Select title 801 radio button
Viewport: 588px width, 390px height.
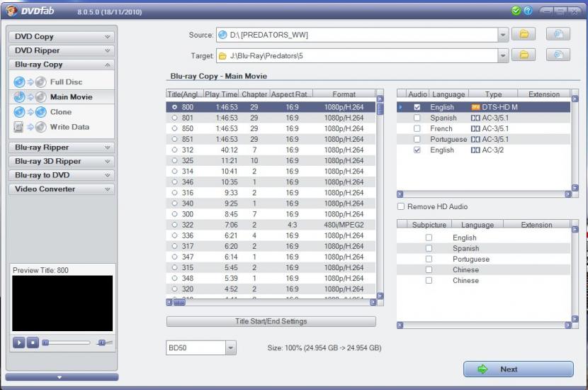[174, 118]
